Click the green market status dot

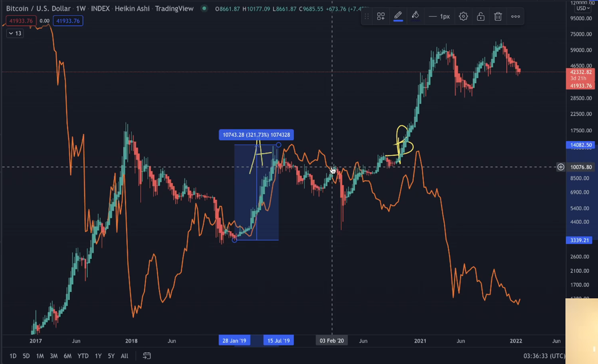pos(204,8)
